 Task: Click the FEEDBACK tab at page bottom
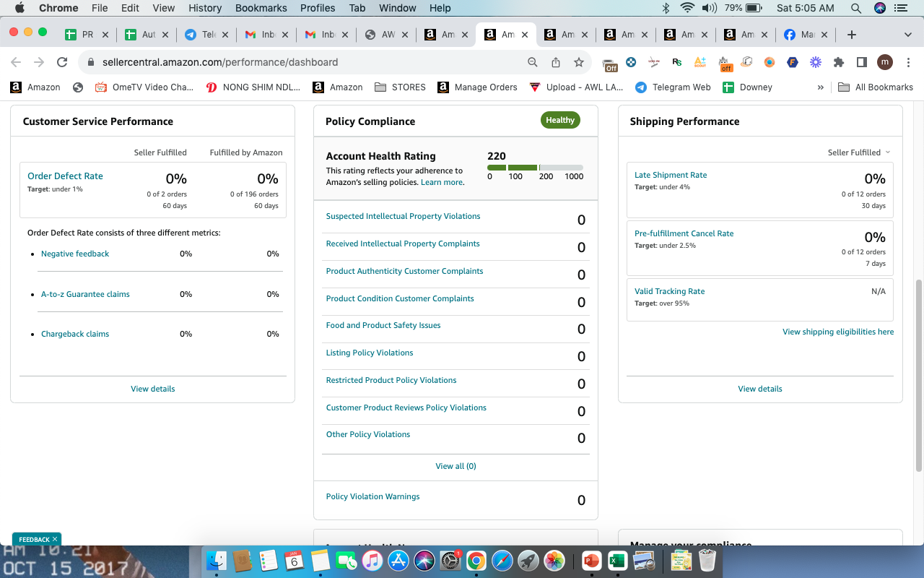(37, 539)
